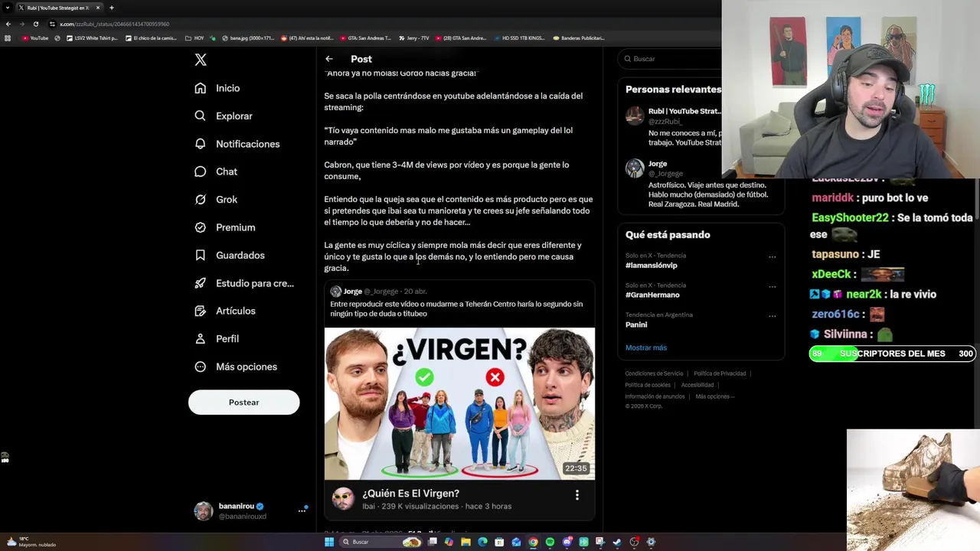Open the Panini trend
Image resolution: width=980 pixels, height=551 pixels.
(x=636, y=324)
